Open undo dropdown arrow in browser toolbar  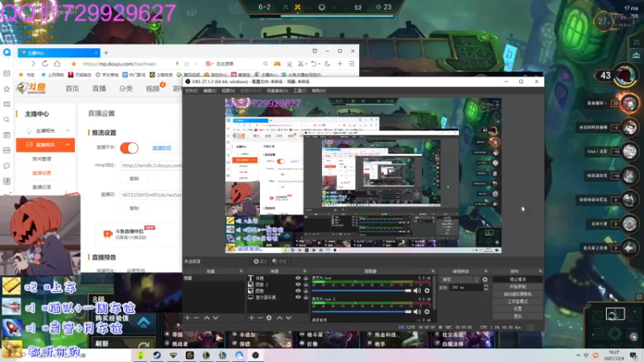coord(319,64)
